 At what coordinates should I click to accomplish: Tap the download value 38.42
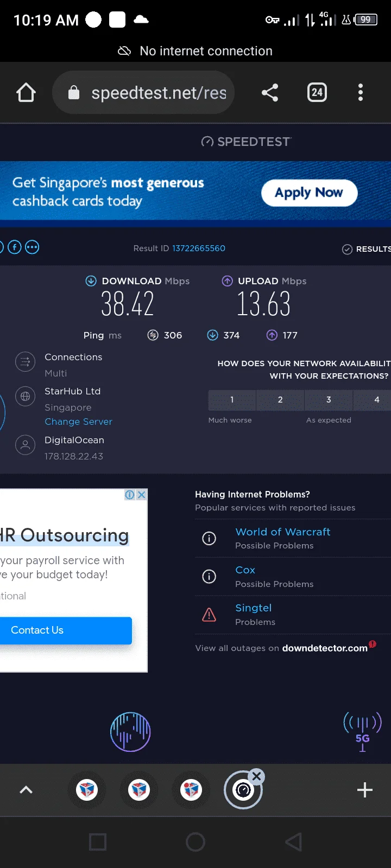point(128,304)
